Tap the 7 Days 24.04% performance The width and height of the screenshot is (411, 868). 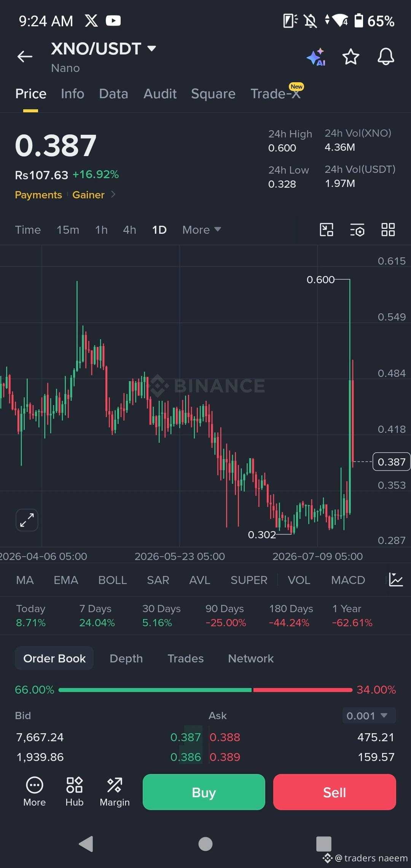[x=97, y=616]
